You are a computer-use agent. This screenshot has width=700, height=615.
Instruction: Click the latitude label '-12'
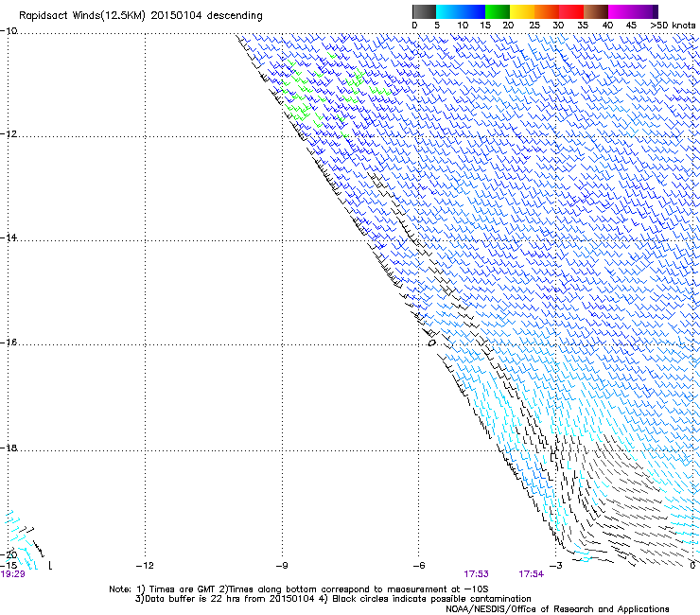[9, 134]
